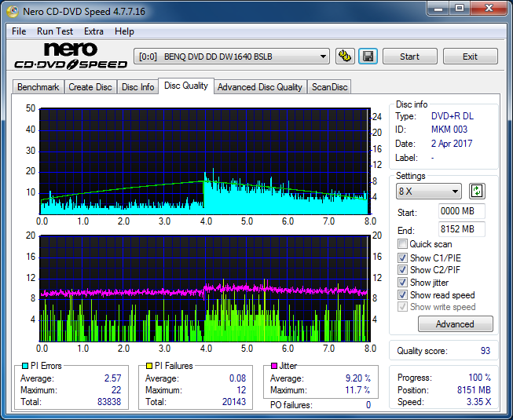Open the BENQ DVD DD DW1640 drive dropdown
The image size is (513, 420).
pos(231,57)
